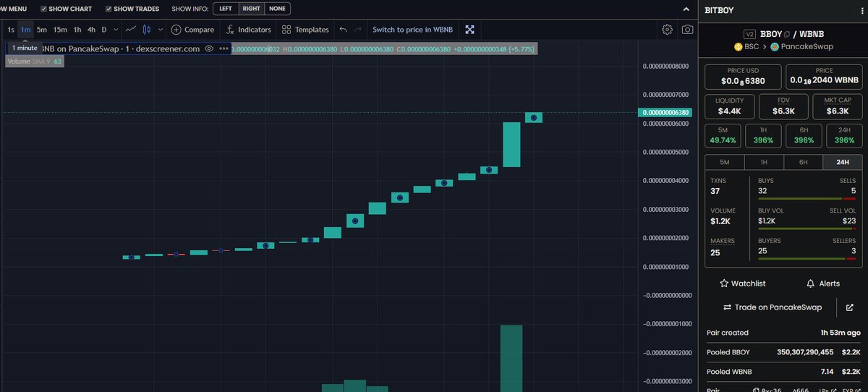Select the 15m timeframe
868x392 pixels.
pyautogui.click(x=60, y=30)
